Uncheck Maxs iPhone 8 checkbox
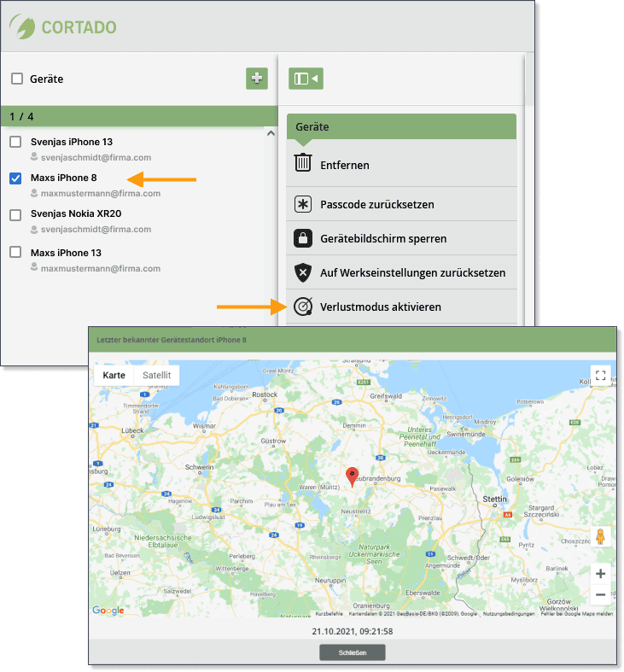Screen dimensions: 624x672 pos(15,178)
